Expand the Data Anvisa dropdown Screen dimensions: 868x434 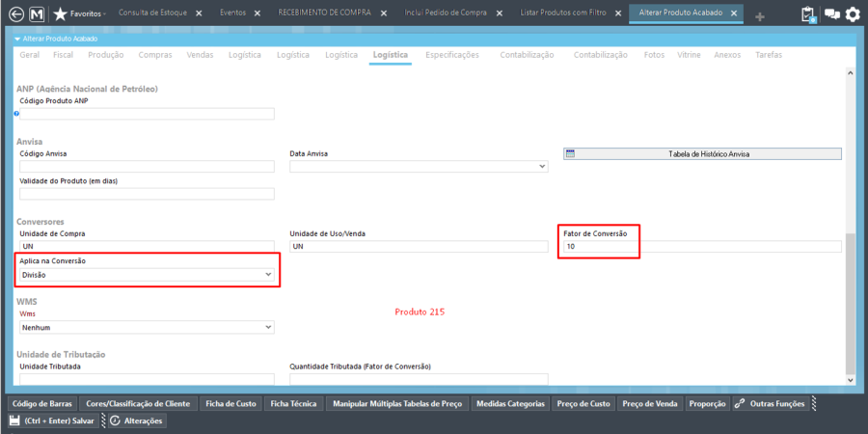pyautogui.click(x=541, y=167)
